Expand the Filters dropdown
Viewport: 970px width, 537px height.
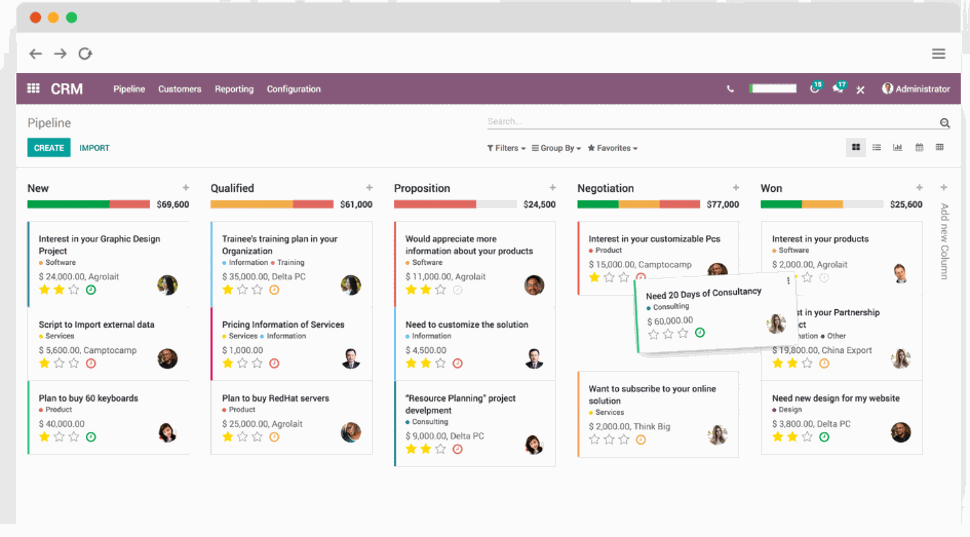coord(506,148)
